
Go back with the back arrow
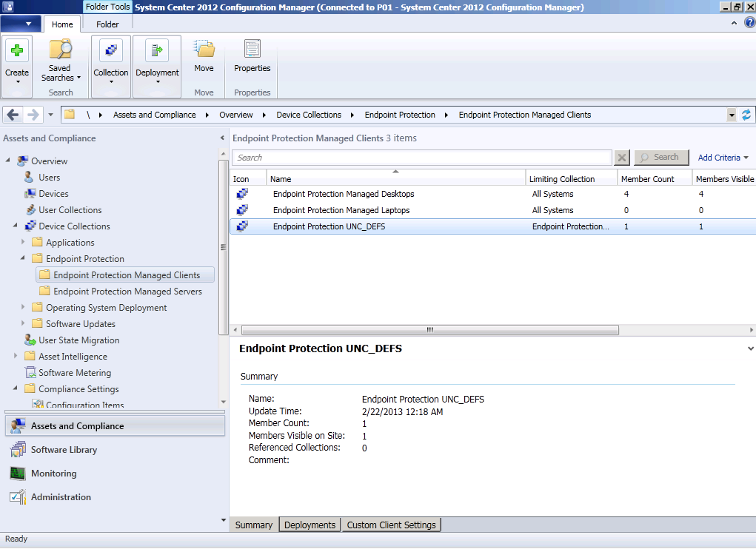tap(13, 115)
